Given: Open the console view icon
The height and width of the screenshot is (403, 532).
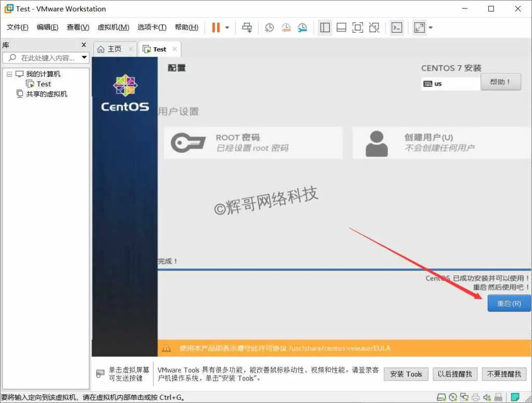Looking at the screenshot, I should (396, 28).
